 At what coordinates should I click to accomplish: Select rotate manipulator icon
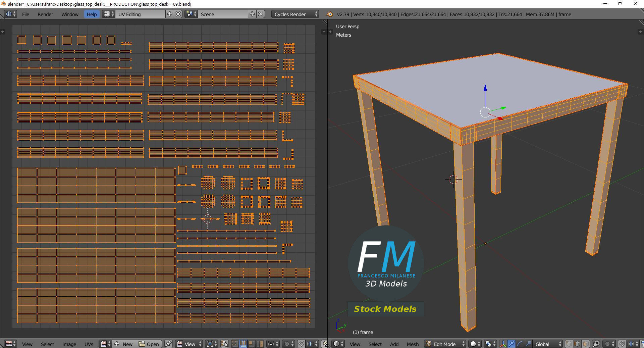(520, 344)
